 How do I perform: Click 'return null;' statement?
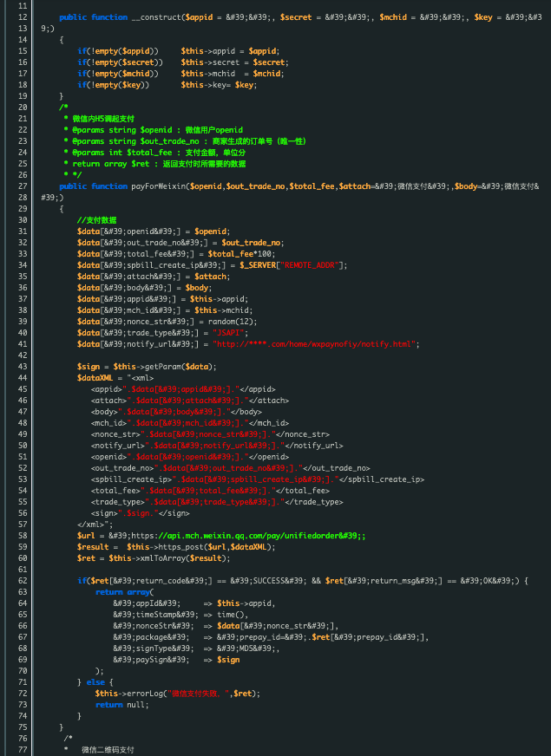tap(122, 706)
